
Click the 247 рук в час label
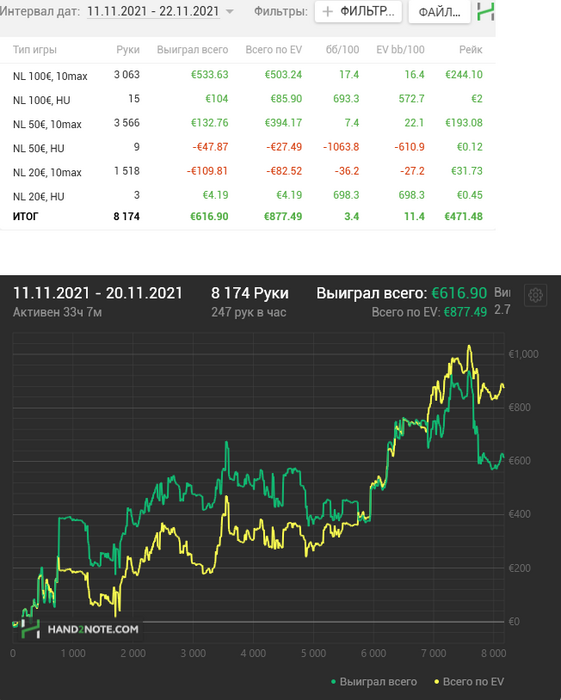coord(249,312)
